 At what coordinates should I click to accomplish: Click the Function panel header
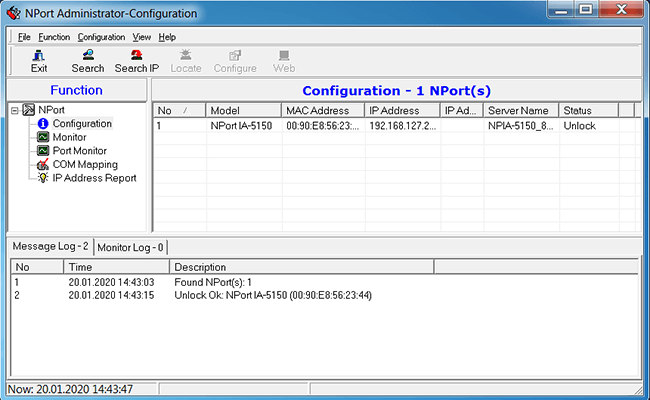[77, 90]
